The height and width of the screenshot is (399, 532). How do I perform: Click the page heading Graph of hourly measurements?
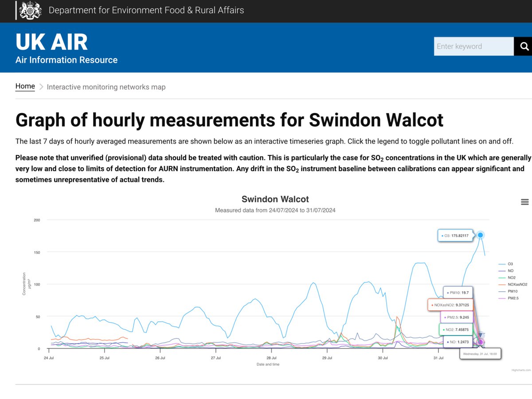230,120
